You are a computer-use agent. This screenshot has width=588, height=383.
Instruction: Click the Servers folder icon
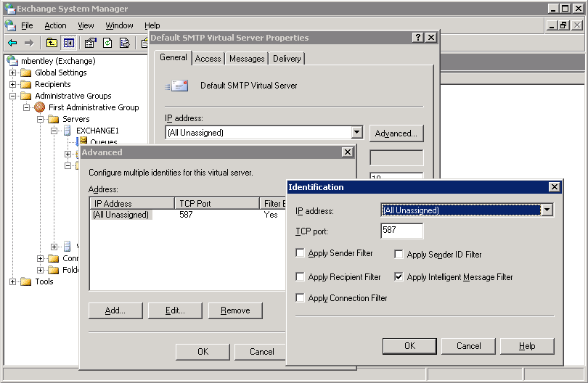(x=54, y=119)
